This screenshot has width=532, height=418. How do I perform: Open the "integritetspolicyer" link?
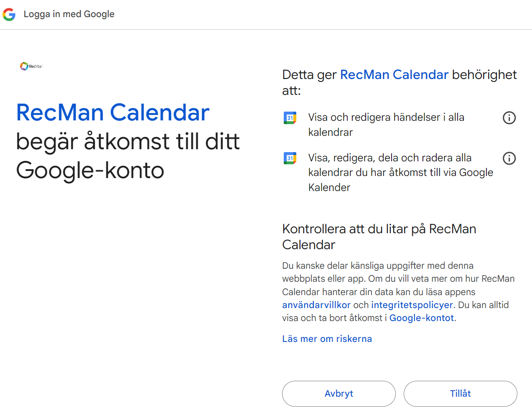(x=412, y=305)
